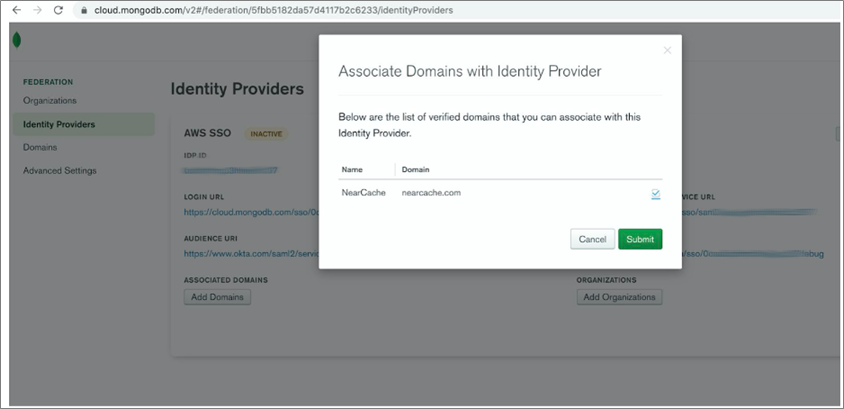The width and height of the screenshot is (844, 409).
Task: Click the browser address bar URL
Action: [x=273, y=10]
